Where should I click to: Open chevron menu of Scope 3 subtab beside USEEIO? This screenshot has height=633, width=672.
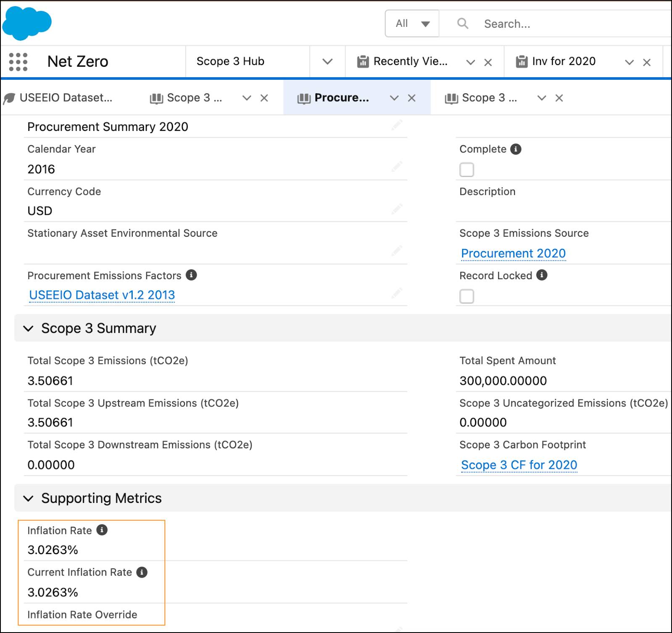point(247,98)
